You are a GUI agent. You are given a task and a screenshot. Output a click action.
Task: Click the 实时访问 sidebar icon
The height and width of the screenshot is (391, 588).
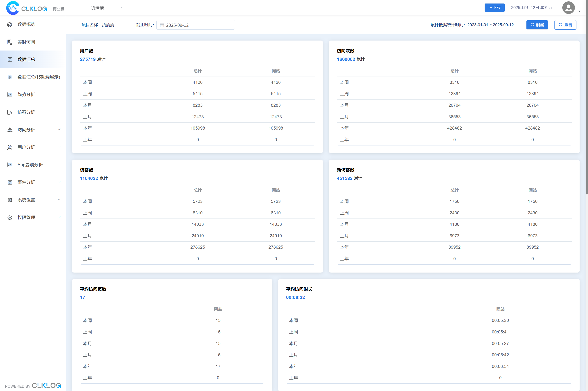10,42
